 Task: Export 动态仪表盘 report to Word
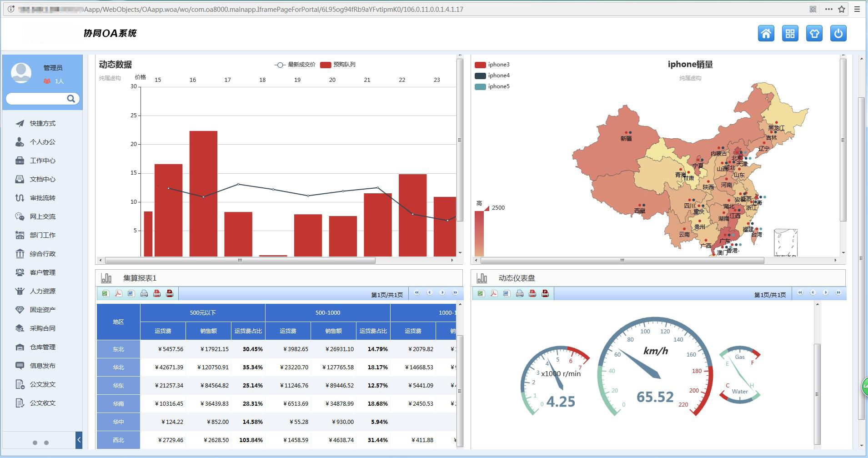tap(507, 293)
